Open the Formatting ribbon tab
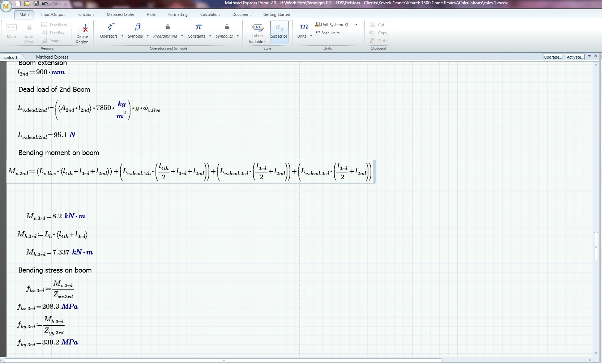The height and width of the screenshot is (364, 602). (178, 14)
